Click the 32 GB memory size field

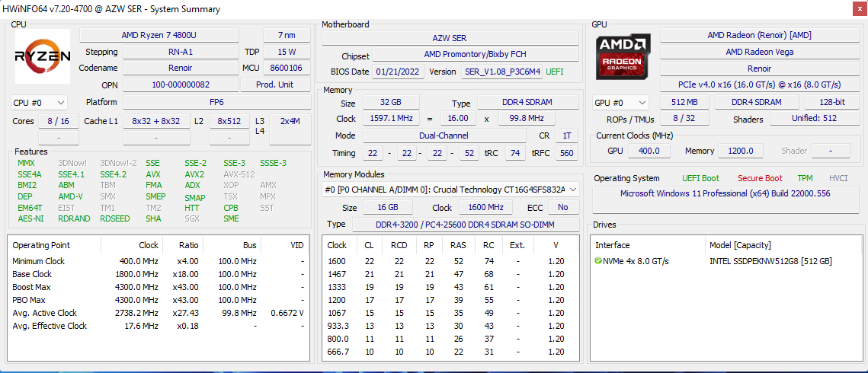[392, 102]
